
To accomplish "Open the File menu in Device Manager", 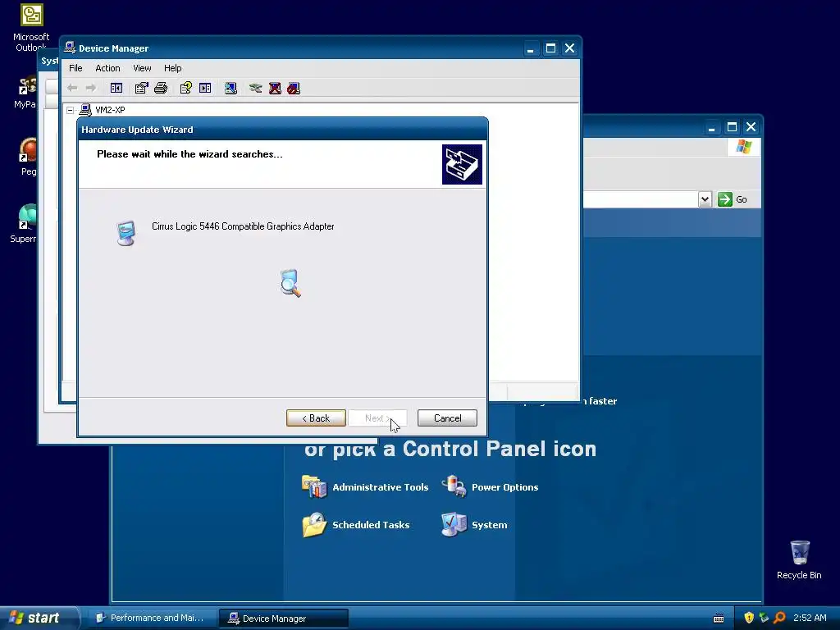I will (75, 68).
